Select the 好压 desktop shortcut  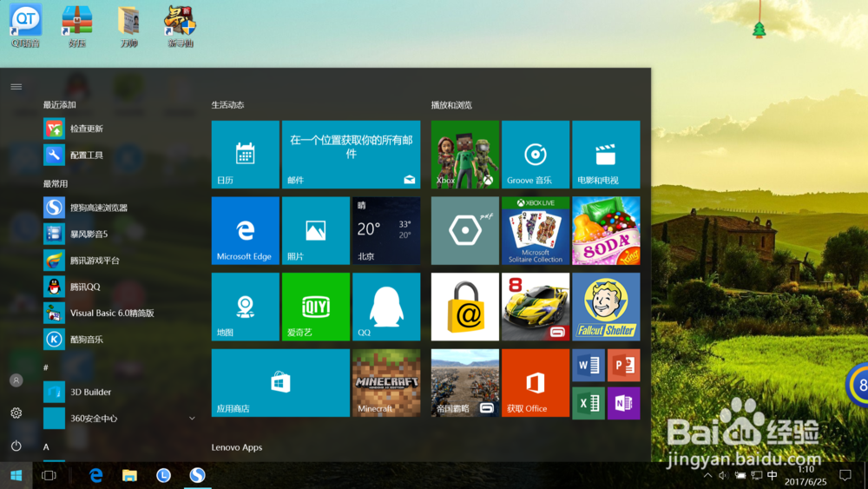pos(77,25)
